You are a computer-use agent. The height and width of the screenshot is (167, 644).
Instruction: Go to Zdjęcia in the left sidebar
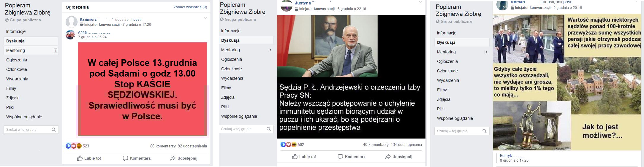pos(13,98)
